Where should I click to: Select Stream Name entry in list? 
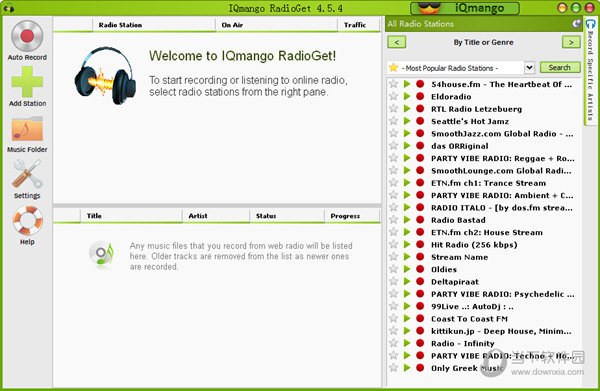coord(459,257)
